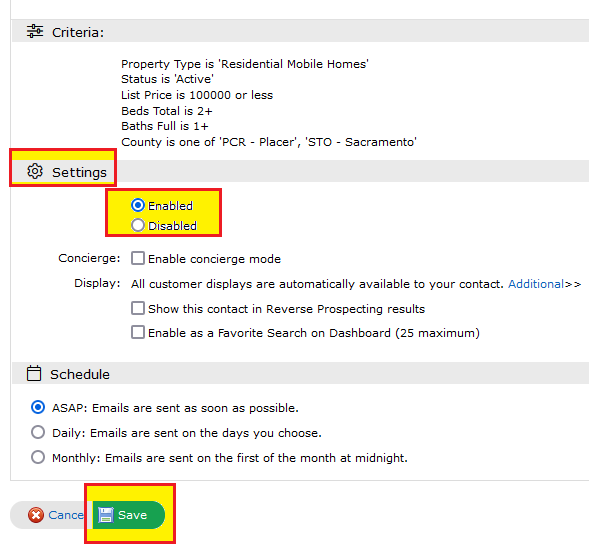Screen dimensions: 589x554
Task: Choose ASAP email schedule option
Action: pyautogui.click(x=38, y=407)
